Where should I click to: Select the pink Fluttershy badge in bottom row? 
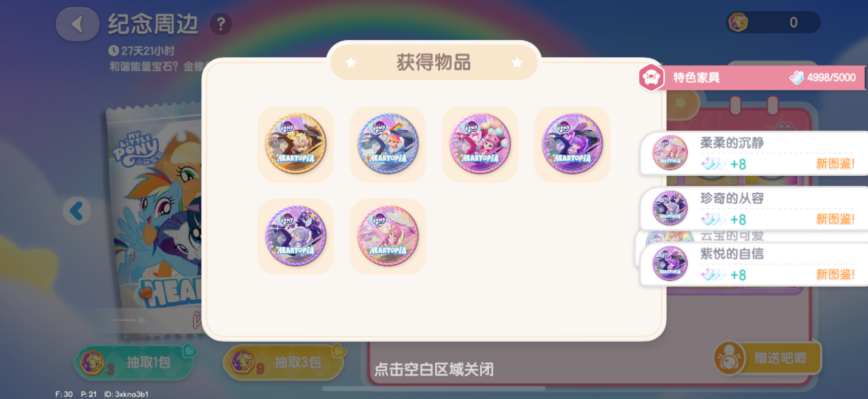388,236
